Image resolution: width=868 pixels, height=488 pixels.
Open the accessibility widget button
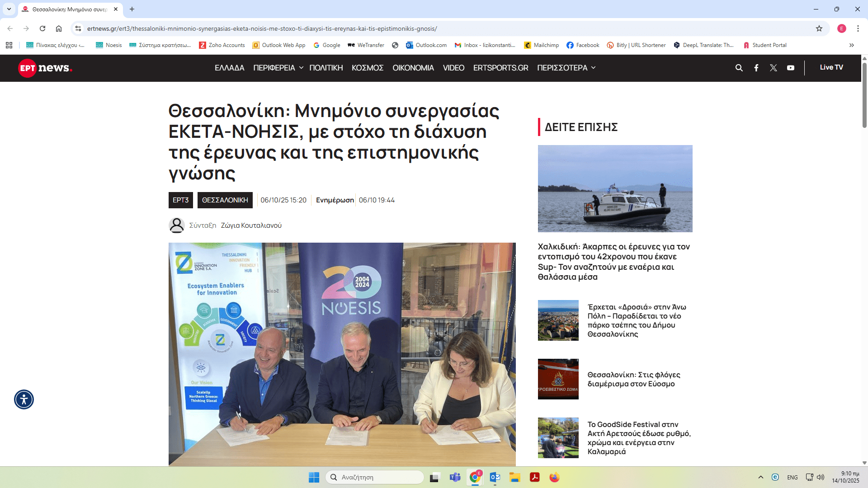24,399
